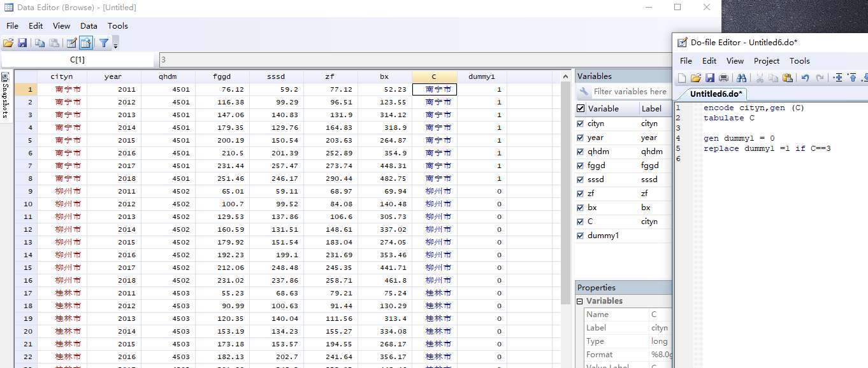Image resolution: width=868 pixels, height=368 pixels.
Task: Uncheck the sssd variable checkbox
Action: pos(580,180)
